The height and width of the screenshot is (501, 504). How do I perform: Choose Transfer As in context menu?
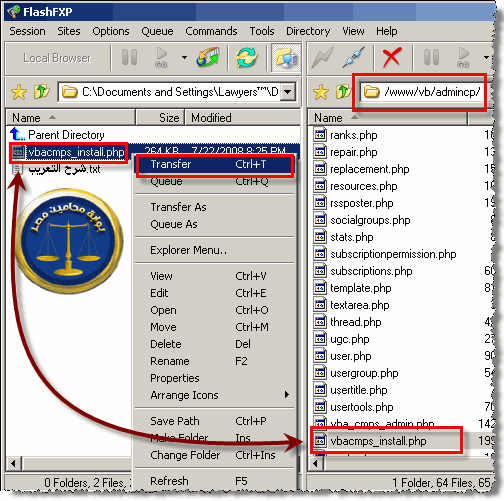click(x=214, y=207)
